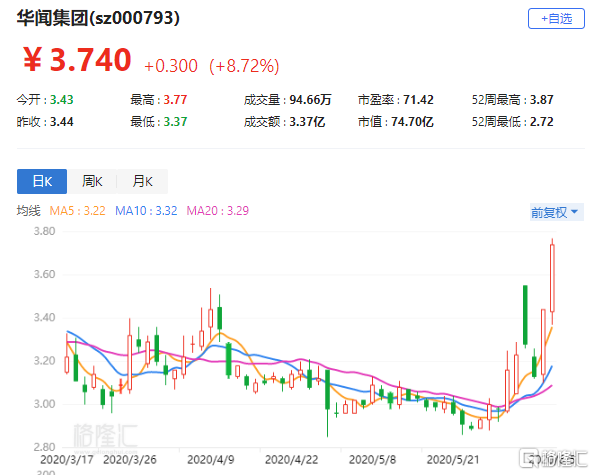Click the 3.40 price axis label
Viewport: 594px width, 475px height.
pyautogui.click(x=44, y=317)
